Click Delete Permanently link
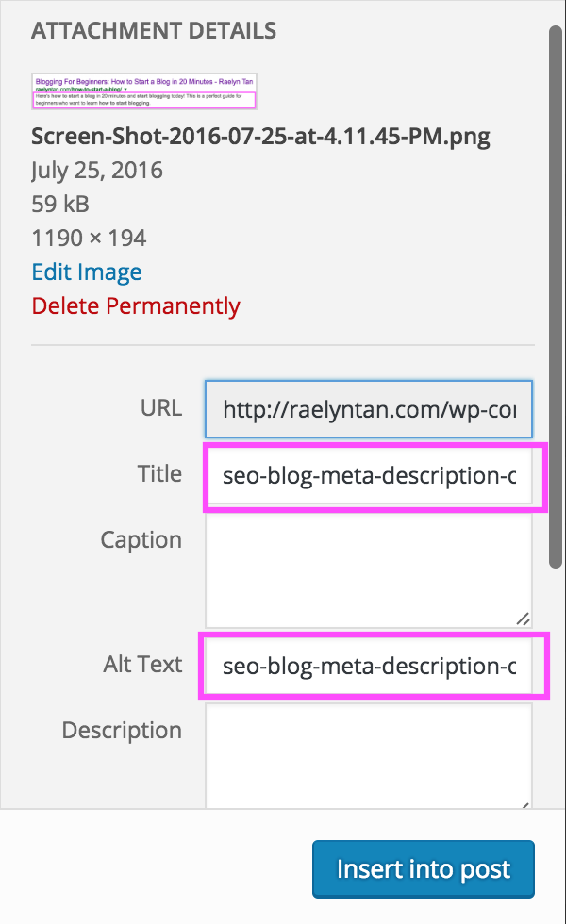 136,305
